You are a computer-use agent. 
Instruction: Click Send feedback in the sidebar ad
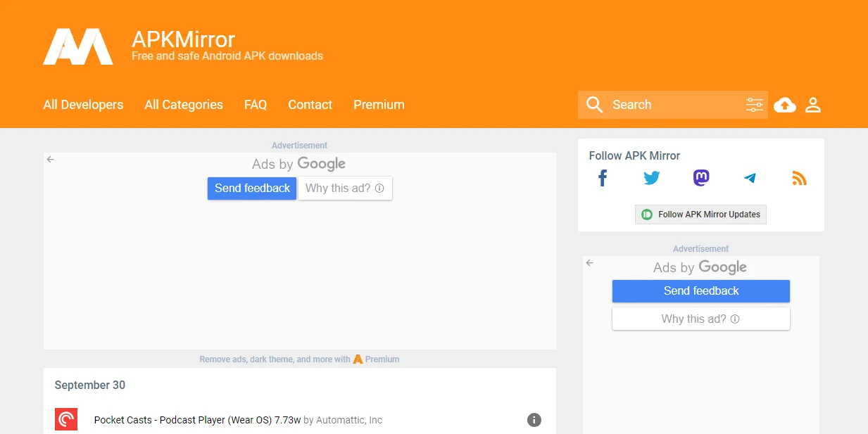point(700,291)
